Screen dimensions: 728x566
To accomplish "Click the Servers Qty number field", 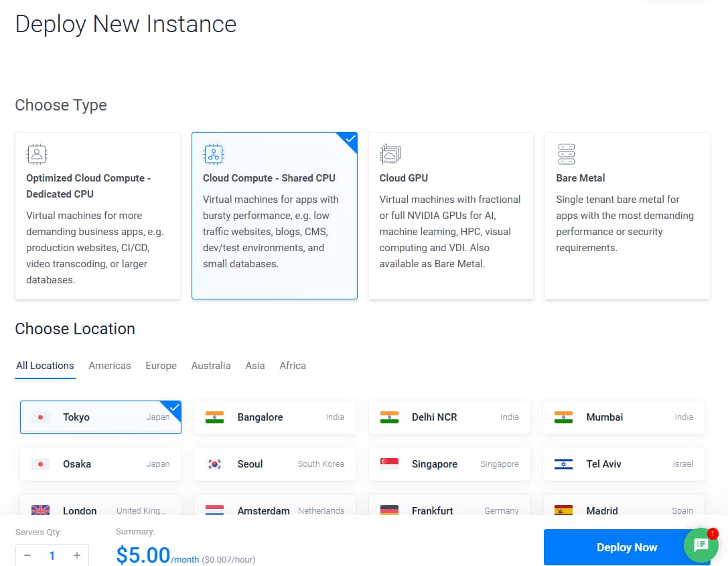I will pyautogui.click(x=52, y=555).
